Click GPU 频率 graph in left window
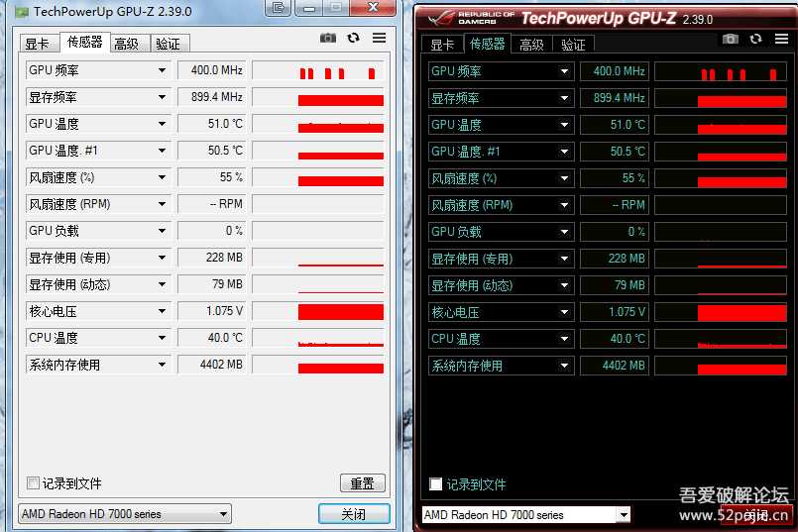This screenshot has height=532, width=798. (318, 70)
